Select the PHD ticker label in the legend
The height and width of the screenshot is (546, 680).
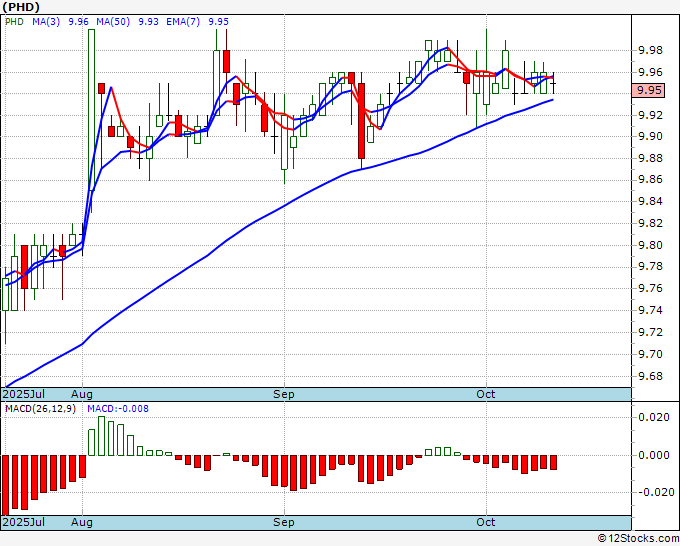click(x=14, y=22)
